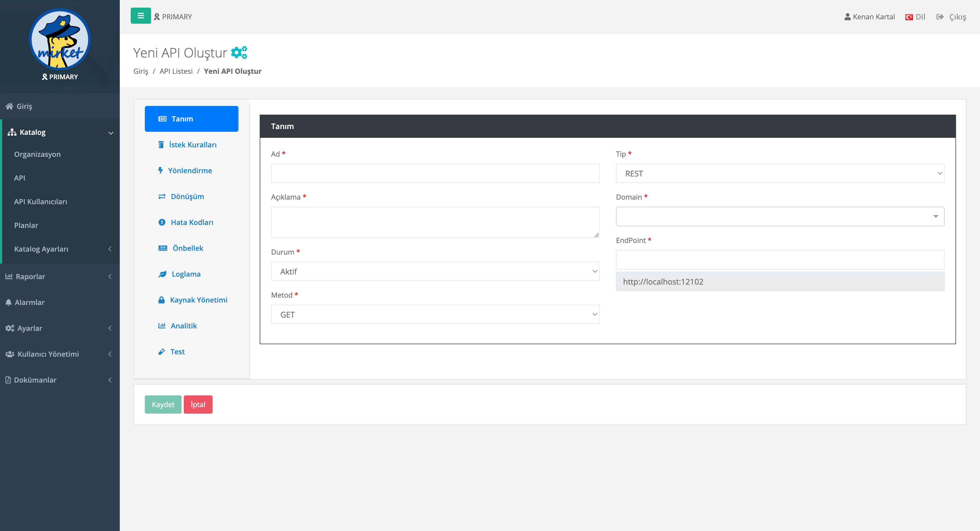Screen dimensions: 980x531
Task: Click the Tanım tab card icon
Action: (163, 119)
